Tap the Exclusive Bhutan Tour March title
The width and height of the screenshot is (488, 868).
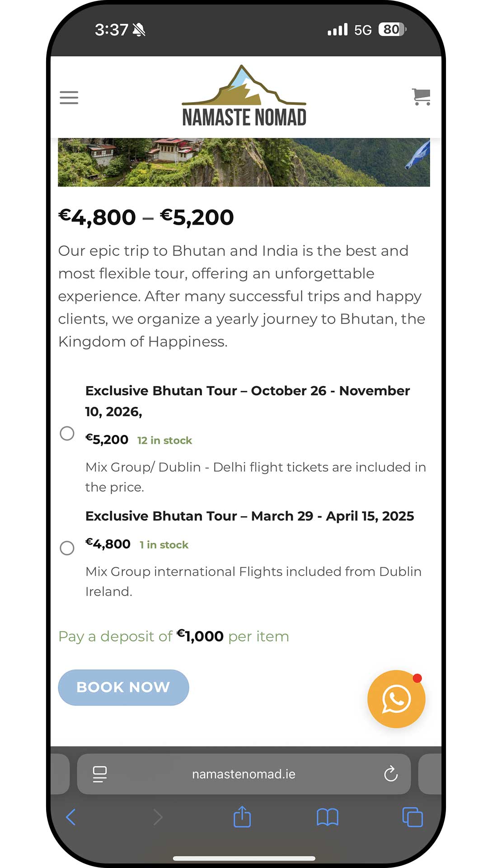(x=249, y=516)
